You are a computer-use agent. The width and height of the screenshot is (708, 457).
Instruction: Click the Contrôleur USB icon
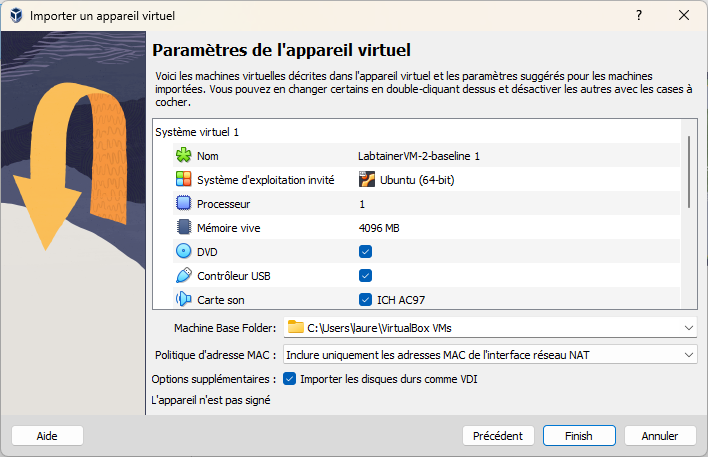(x=183, y=275)
